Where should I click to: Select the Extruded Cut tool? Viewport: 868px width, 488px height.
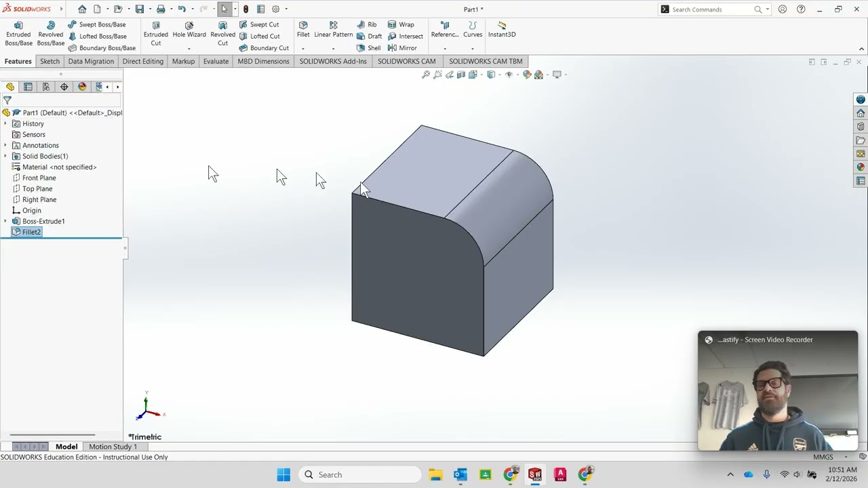click(x=156, y=34)
